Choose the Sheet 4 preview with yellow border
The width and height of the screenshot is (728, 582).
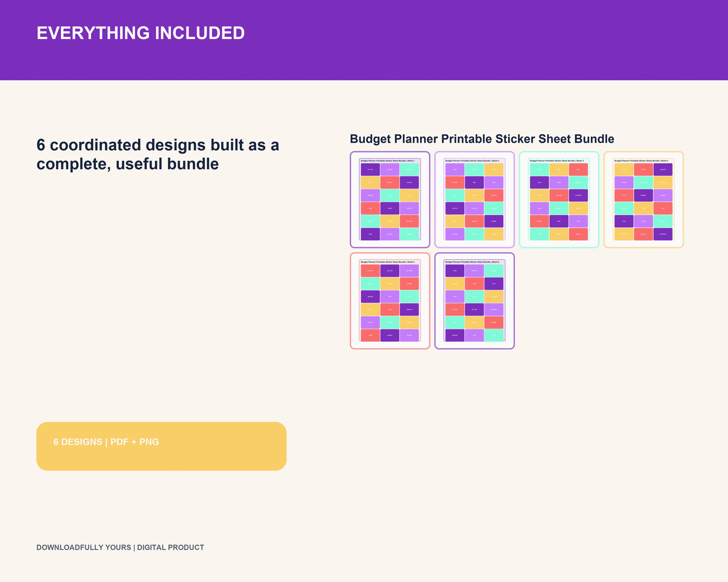coord(644,199)
